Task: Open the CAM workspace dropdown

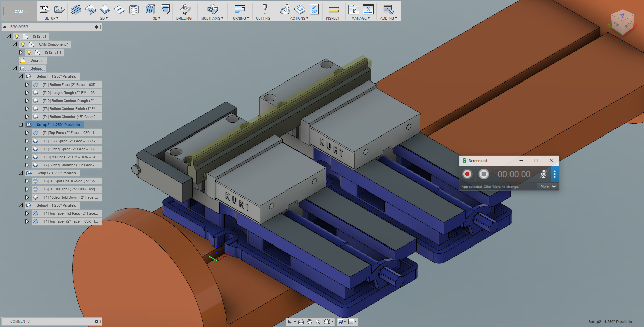Action: point(21,12)
